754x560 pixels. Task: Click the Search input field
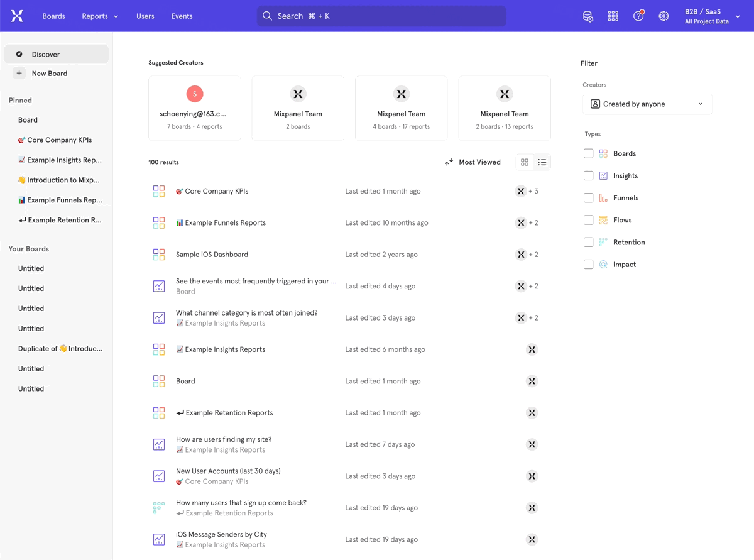point(381,16)
